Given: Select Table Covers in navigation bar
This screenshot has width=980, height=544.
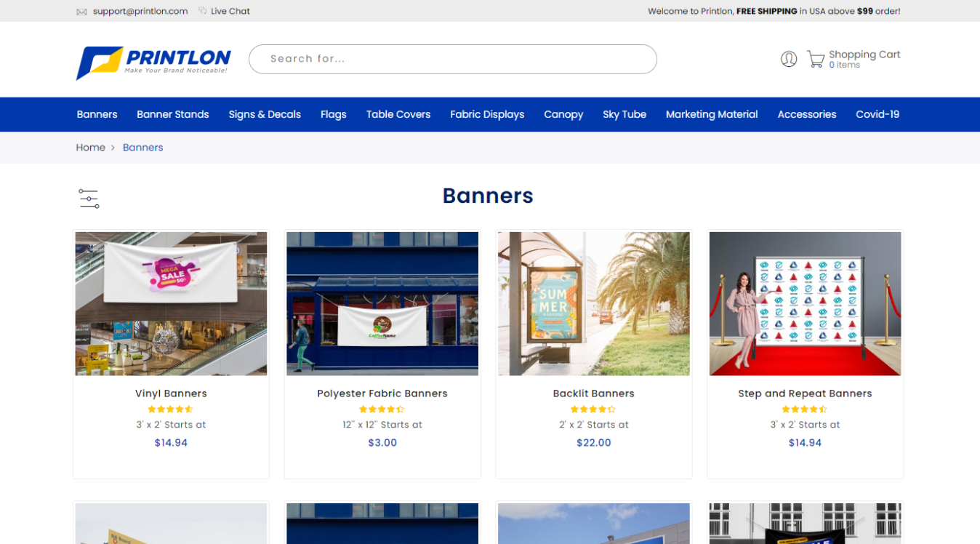Looking at the screenshot, I should coord(398,114).
